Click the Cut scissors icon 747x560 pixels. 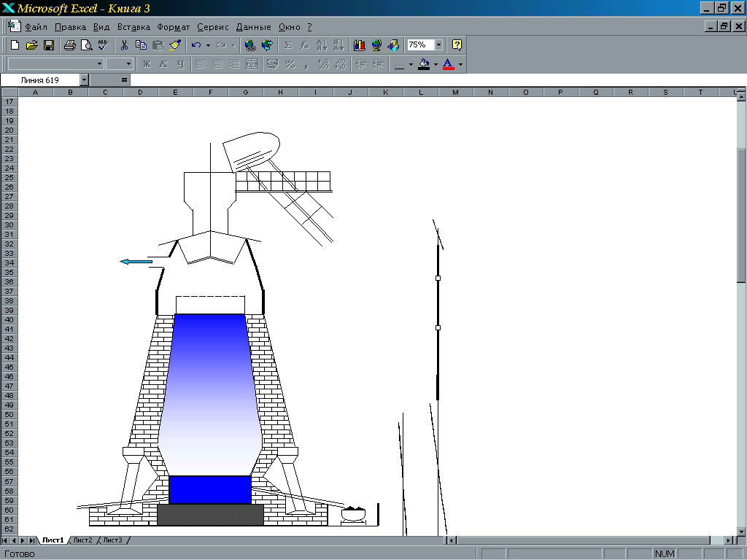click(x=125, y=45)
